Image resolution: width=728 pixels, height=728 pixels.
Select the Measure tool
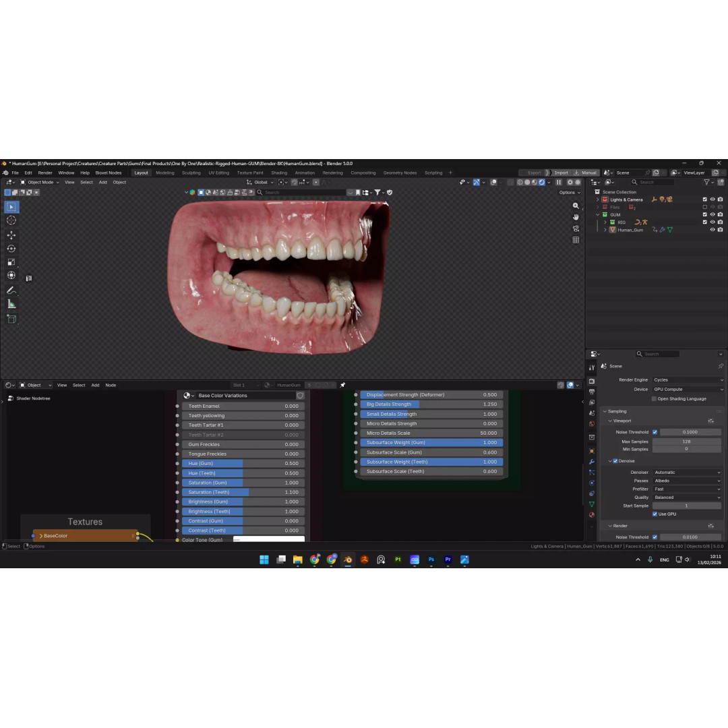coord(11,304)
